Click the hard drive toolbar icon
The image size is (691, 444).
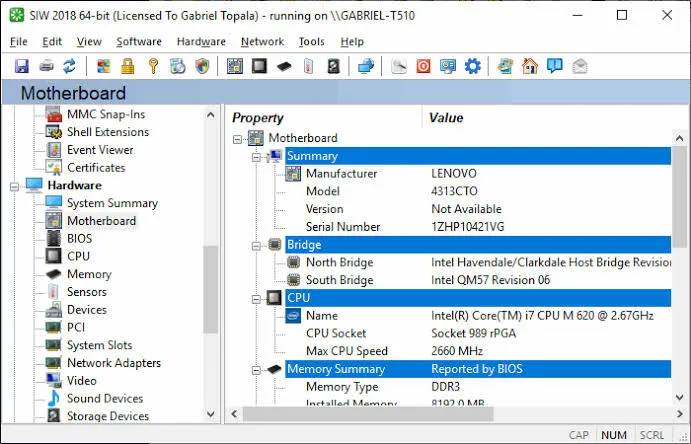[334, 67]
